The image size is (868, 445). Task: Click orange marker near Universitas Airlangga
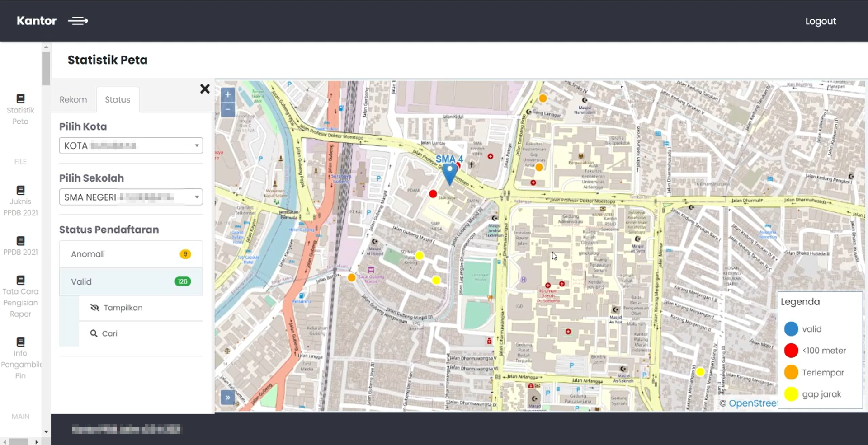[539, 167]
